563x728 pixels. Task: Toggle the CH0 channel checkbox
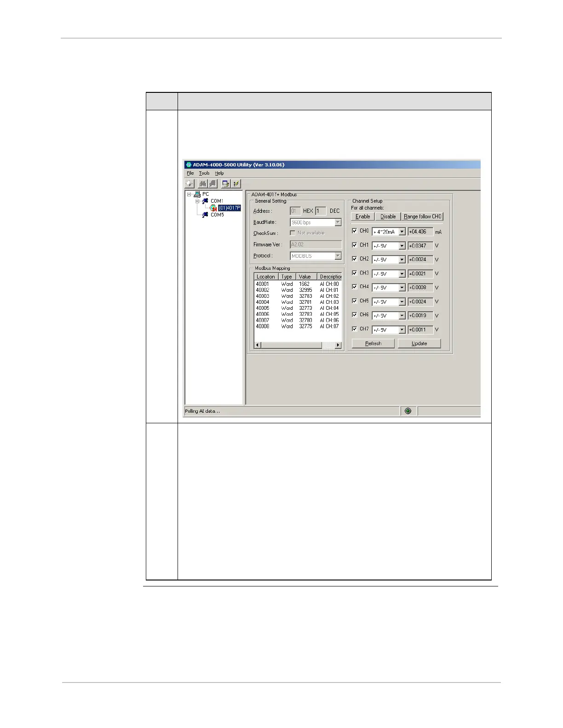(x=354, y=231)
